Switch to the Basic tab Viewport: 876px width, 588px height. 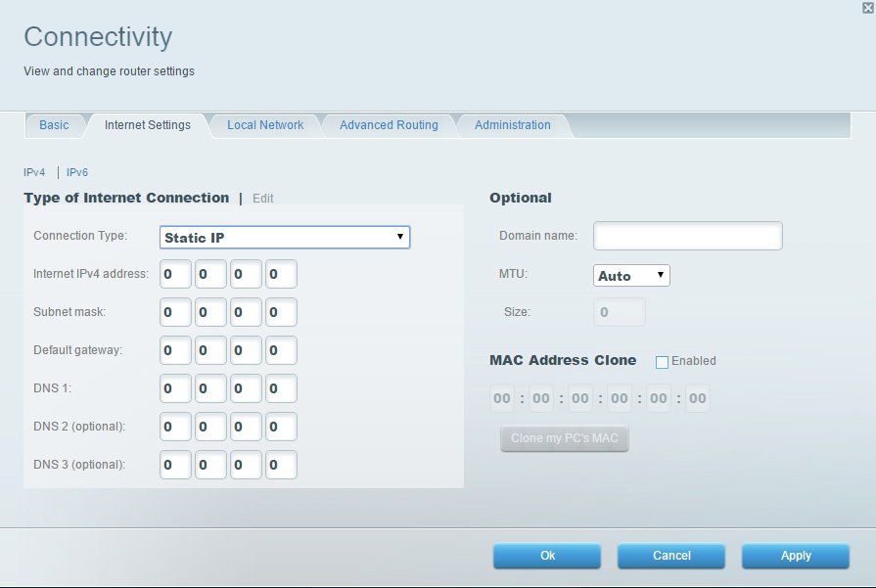pyautogui.click(x=54, y=125)
